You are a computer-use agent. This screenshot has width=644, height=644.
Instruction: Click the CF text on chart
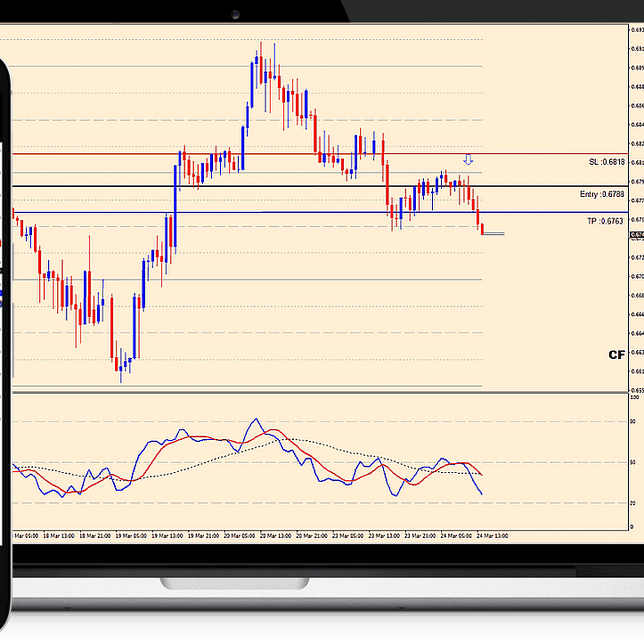(x=616, y=355)
